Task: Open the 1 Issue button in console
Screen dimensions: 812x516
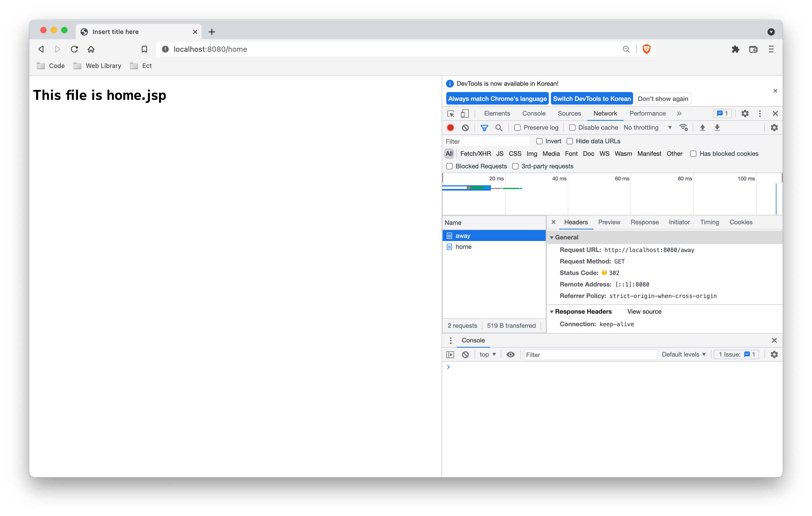Action: click(x=736, y=354)
